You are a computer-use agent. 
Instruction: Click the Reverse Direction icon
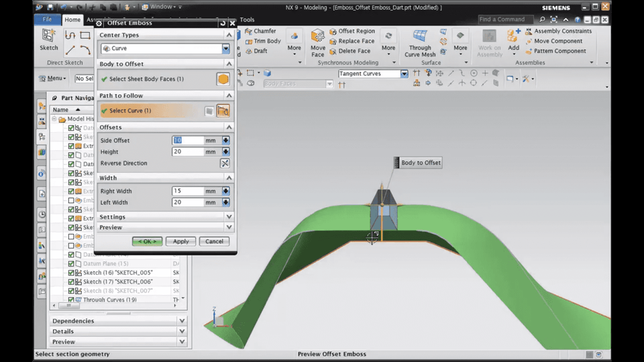(x=225, y=164)
